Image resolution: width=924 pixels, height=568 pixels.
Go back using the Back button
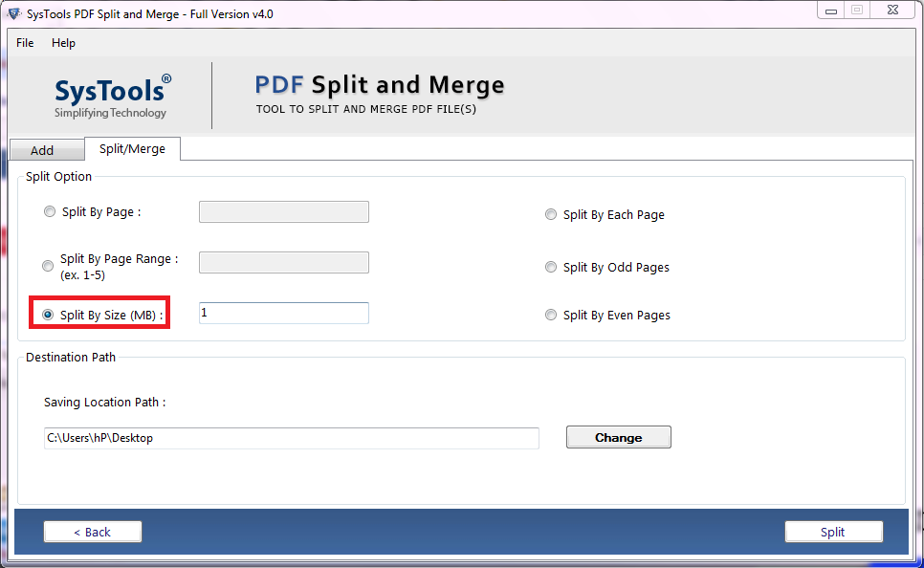coord(92,531)
